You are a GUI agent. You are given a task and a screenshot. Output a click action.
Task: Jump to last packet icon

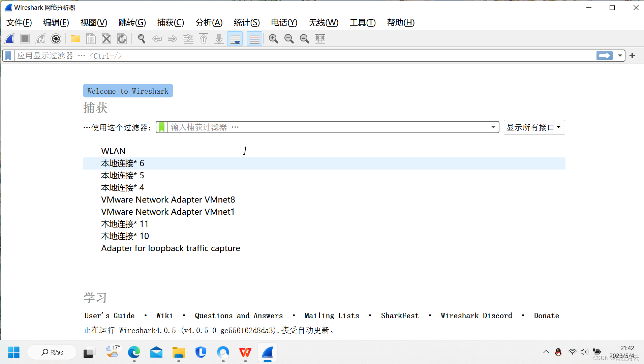click(x=219, y=39)
